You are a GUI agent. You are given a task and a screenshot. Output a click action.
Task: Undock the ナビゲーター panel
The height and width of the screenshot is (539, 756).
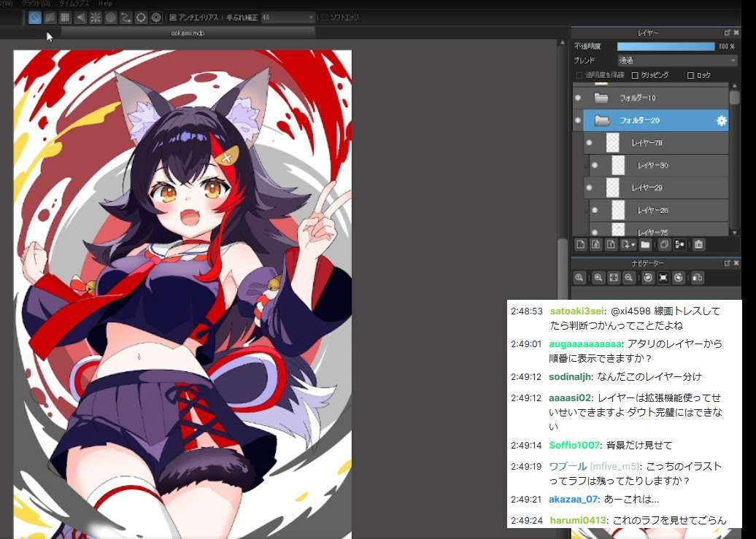(727, 263)
